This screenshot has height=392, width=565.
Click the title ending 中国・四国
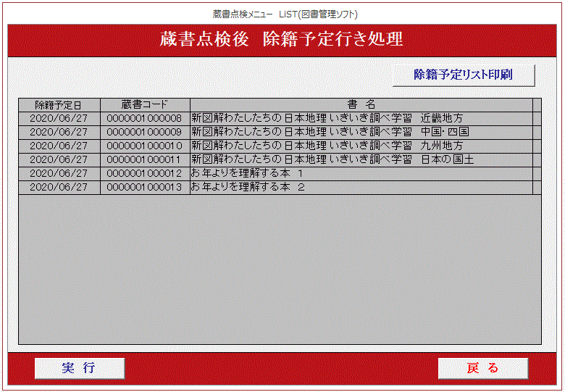point(361,132)
